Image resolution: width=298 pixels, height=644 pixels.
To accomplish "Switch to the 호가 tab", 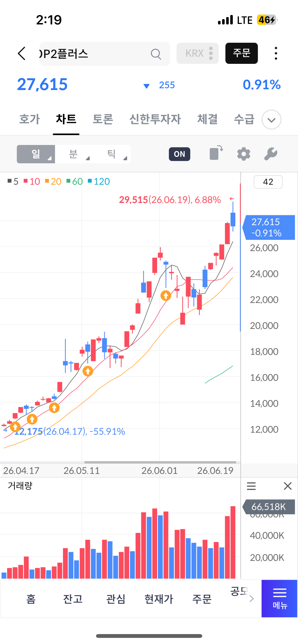I will [x=30, y=119].
